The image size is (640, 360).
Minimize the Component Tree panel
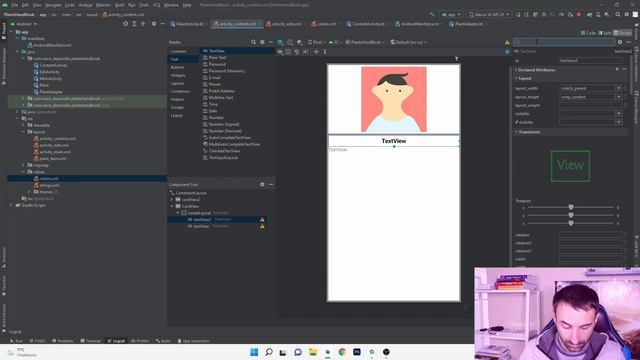point(271,184)
